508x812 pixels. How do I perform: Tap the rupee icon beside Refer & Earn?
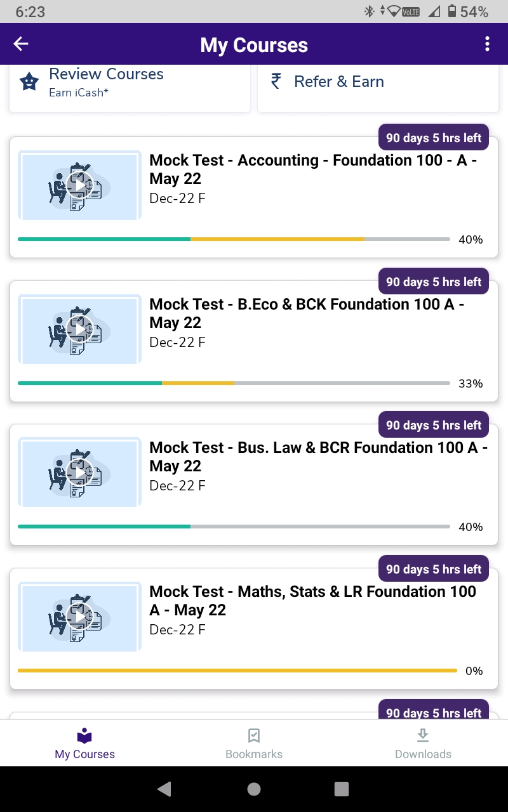pos(276,81)
